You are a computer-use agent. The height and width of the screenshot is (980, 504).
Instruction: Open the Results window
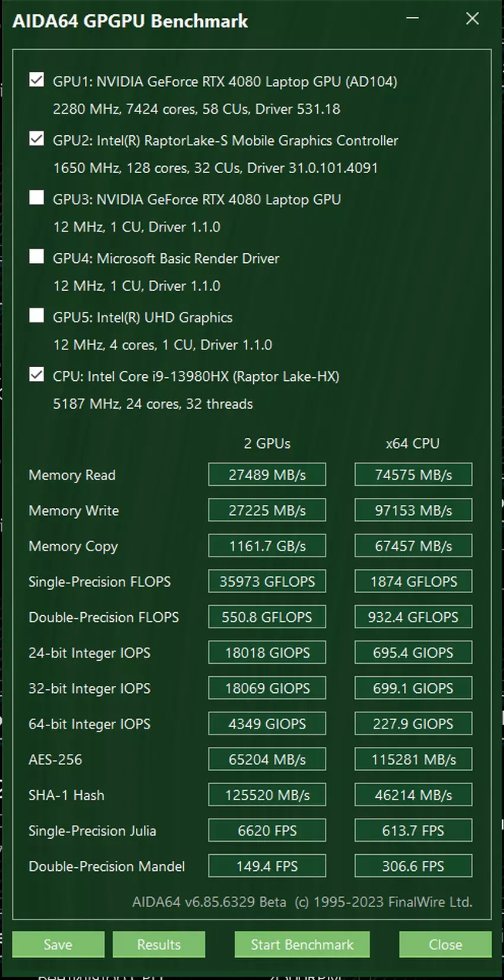(x=158, y=944)
